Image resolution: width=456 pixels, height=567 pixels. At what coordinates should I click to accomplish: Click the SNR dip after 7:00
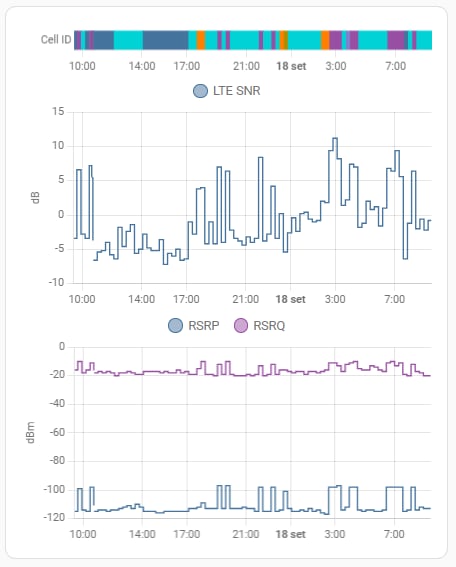(405, 258)
